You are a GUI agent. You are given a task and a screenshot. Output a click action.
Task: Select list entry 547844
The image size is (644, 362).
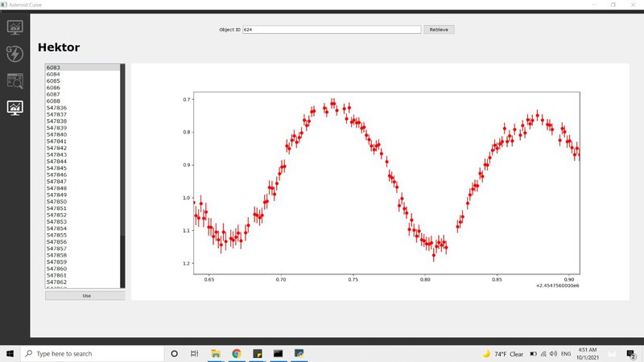[x=83, y=162]
